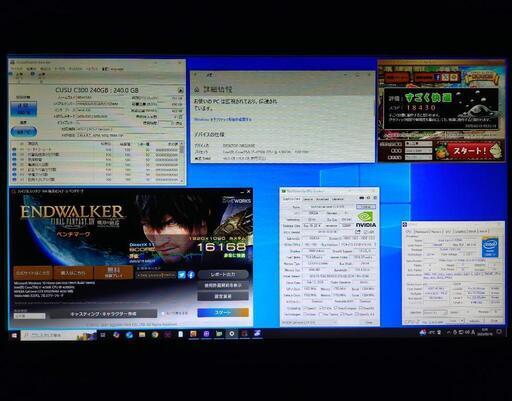Click the red スタート! button in Dragon Quest benchmark
The image size is (512, 401).
click(x=469, y=151)
